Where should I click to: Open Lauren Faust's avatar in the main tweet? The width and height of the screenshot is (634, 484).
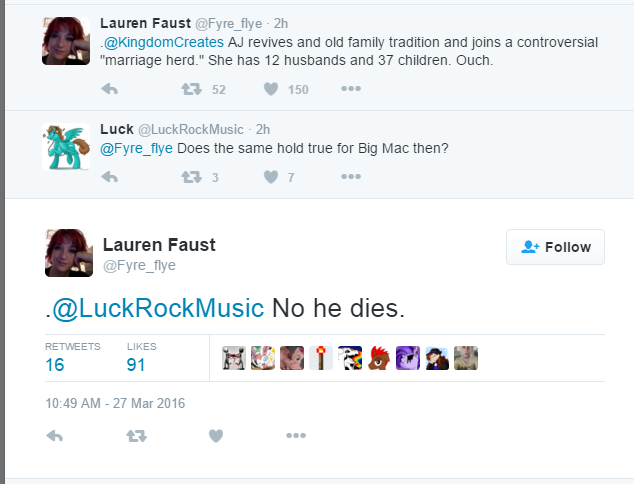pos(69,253)
